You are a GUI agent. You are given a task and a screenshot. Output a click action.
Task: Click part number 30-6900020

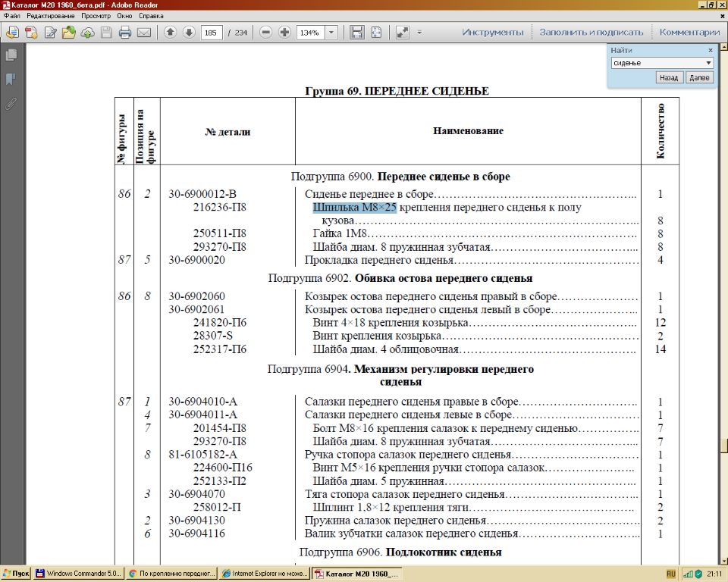coord(196,260)
